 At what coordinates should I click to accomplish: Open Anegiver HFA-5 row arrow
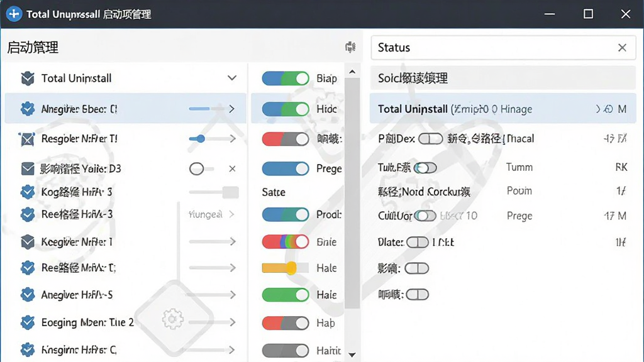pyautogui.click(x=233, y=295)
